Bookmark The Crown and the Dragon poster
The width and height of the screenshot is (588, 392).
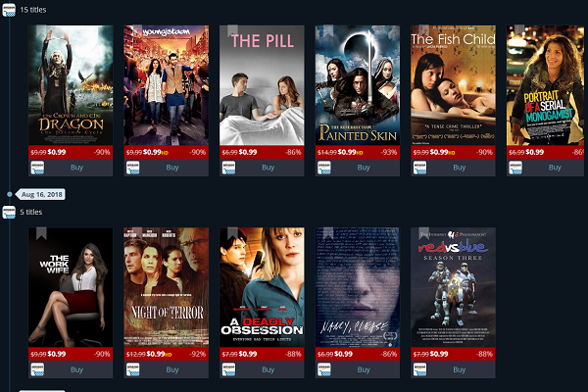pos(41,31)
